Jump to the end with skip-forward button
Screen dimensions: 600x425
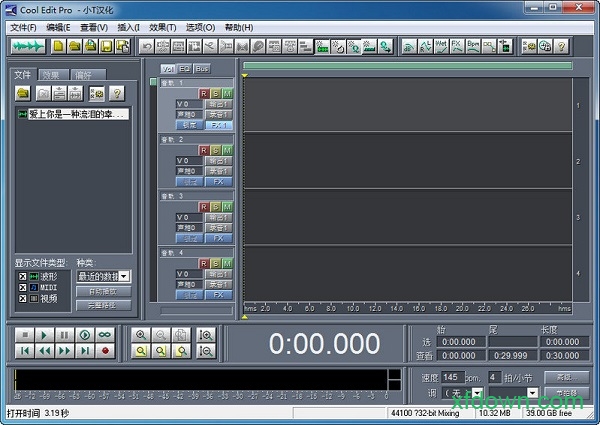[85, 351]
